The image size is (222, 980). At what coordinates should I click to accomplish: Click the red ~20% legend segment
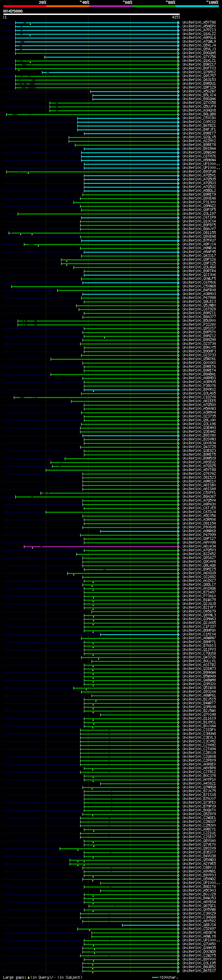pyautogui.click(x=25, y=6)
